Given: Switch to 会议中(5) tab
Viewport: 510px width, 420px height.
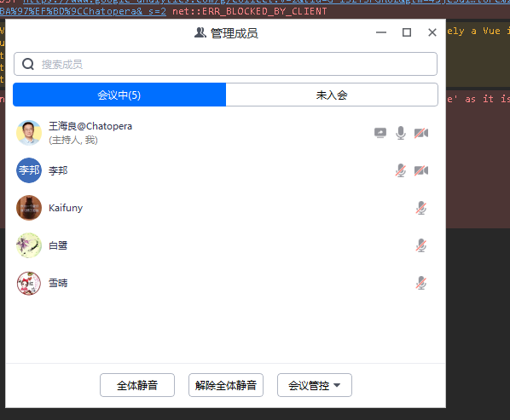Looking at the screenshot, I should (119, 95).
